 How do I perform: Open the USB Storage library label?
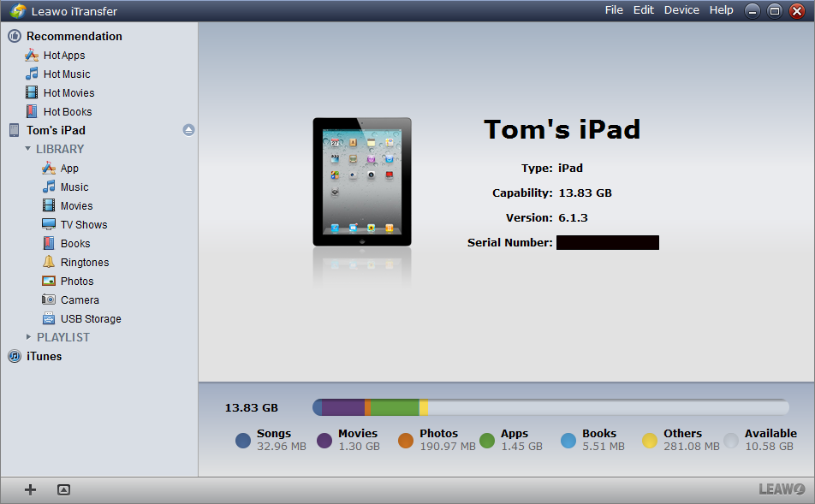coord(91,319)
